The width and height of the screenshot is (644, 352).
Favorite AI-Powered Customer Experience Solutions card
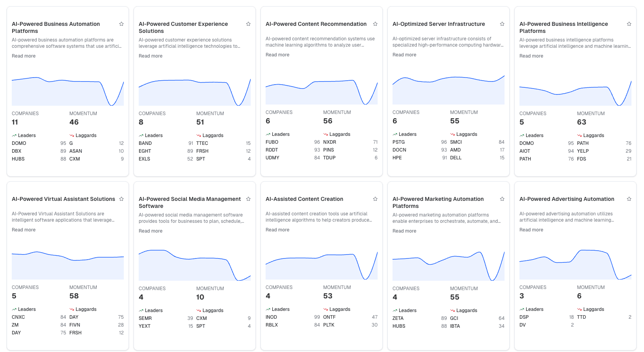pyautogui.click(x=248, y=24)
